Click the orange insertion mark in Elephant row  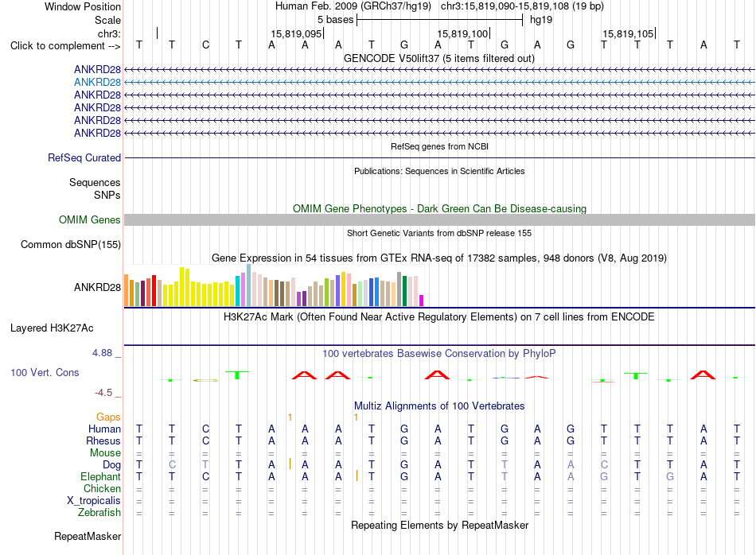click(357, 476)
